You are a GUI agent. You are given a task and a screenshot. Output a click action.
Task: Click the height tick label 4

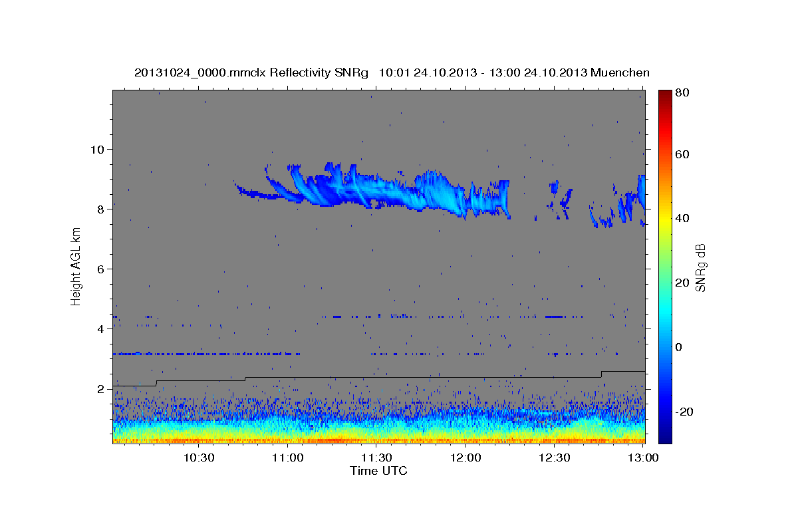coord(102,329)
